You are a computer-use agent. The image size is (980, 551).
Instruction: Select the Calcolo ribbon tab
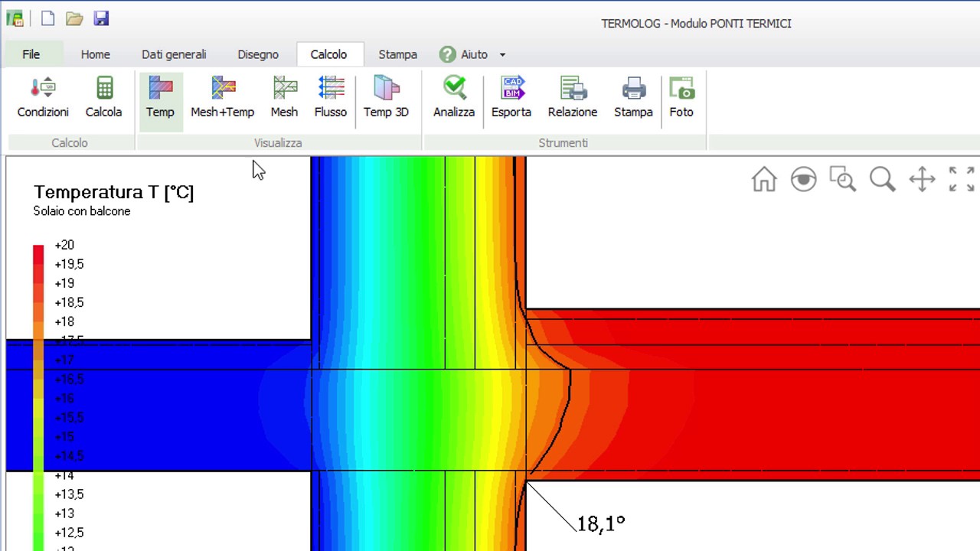(x=328, y=54)
